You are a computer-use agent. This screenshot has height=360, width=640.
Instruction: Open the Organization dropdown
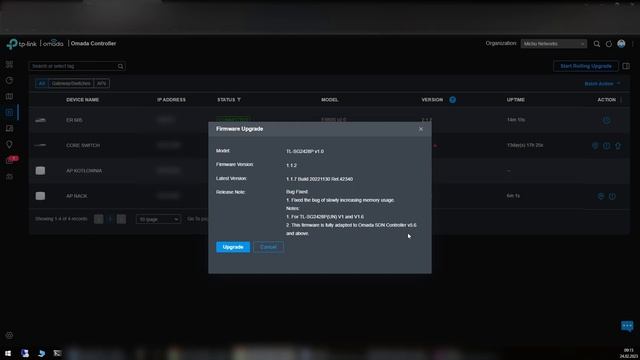pyautogui.click(x=554, y=44)
